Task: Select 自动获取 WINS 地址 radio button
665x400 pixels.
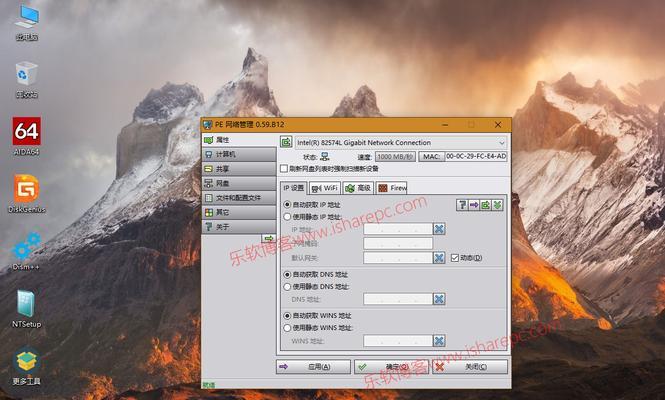Action: [288, 316]
